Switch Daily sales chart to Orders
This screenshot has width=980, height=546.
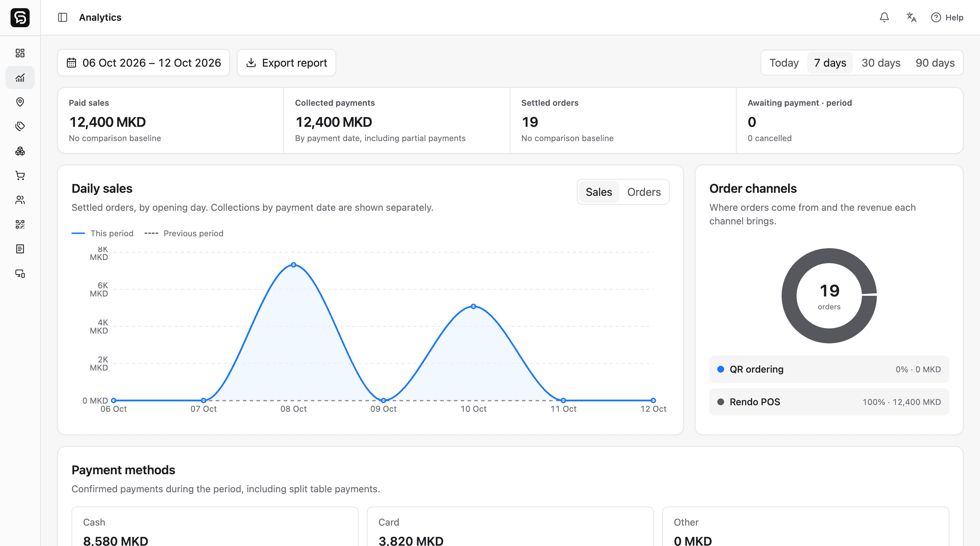[644, 192]
